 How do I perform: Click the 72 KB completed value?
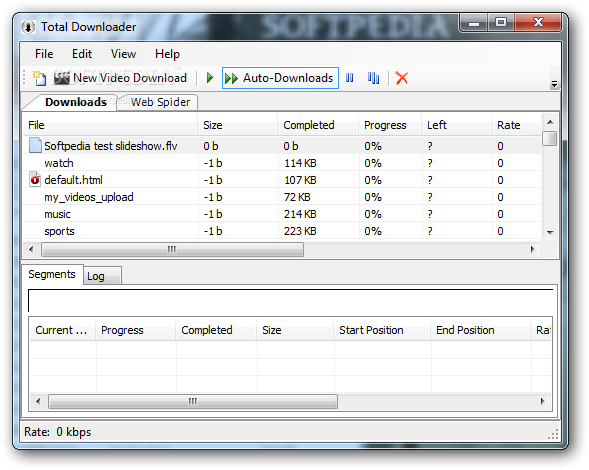pyautogui.click(x=297, y=197)
